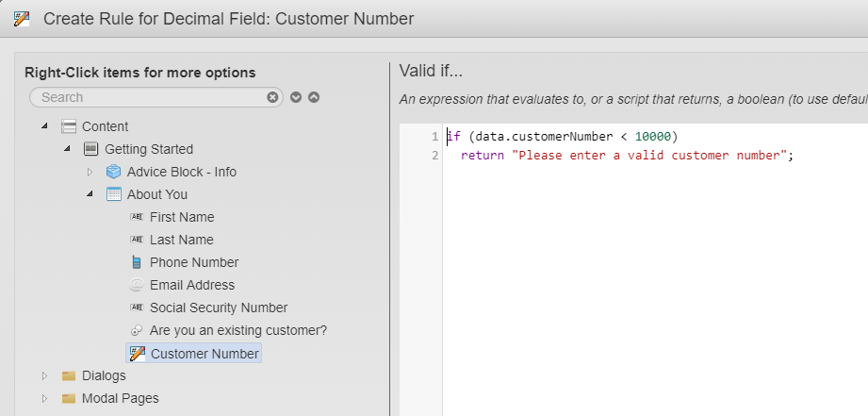
Task: Click the Customer Number rule icon
Action: (x=137, y=354)
